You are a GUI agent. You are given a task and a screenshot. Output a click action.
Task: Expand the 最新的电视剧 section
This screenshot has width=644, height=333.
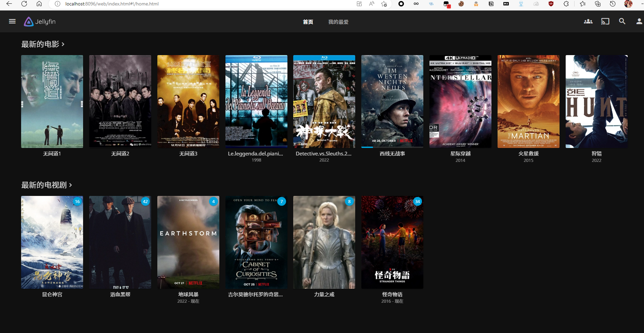click(x=47, y=185)
